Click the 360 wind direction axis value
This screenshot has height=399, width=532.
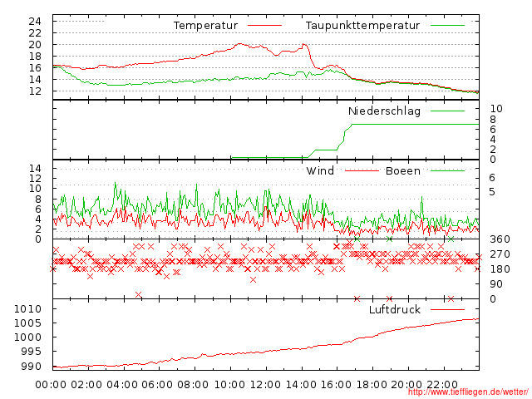click(500, 239)
